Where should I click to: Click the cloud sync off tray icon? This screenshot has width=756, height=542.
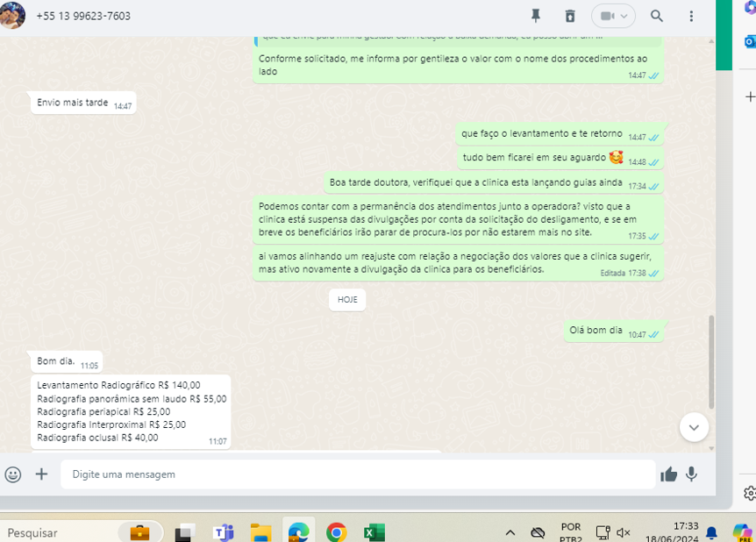tap(538, 533)
